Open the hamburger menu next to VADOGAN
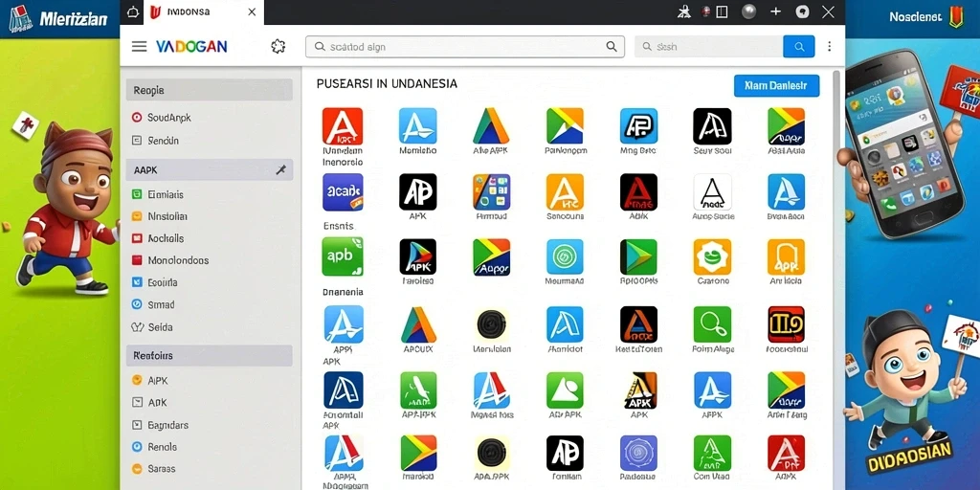The image size is (980, 490). [x=139, y=46]
